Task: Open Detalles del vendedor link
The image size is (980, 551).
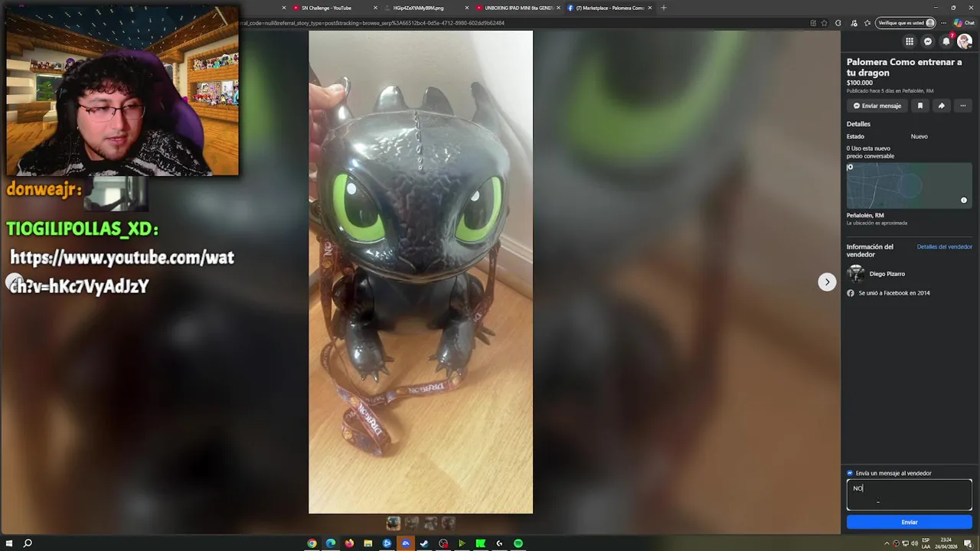Action: pyautogui.click(x=945, y=246)
